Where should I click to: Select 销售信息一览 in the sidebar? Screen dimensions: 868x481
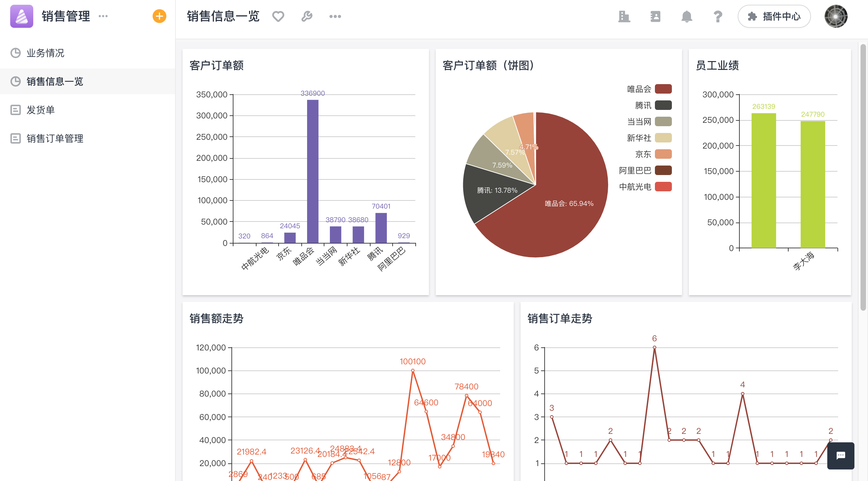[x=88, y=81]
